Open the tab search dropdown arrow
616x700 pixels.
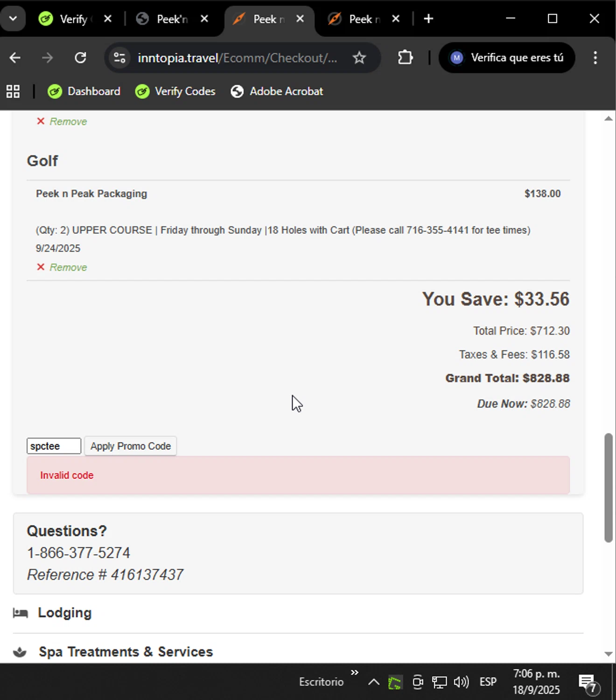click(13, 19)
